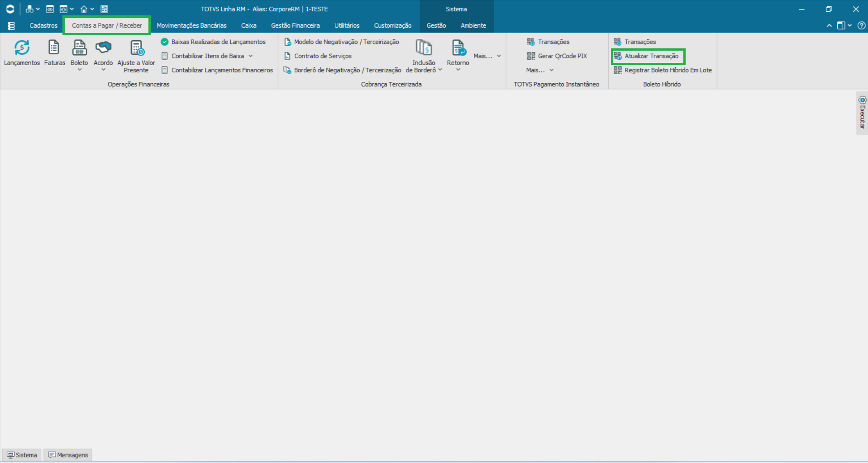Switch to Movimentações Bancárias tab
Image resolution: width=868 pixels, height=463 pixels.
pos(191,25)
